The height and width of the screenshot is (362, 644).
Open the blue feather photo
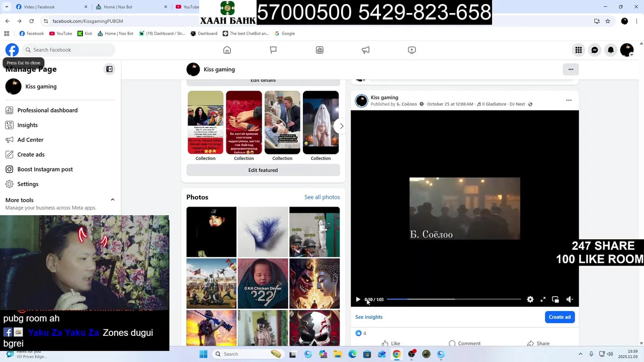[x=263, y=232]
